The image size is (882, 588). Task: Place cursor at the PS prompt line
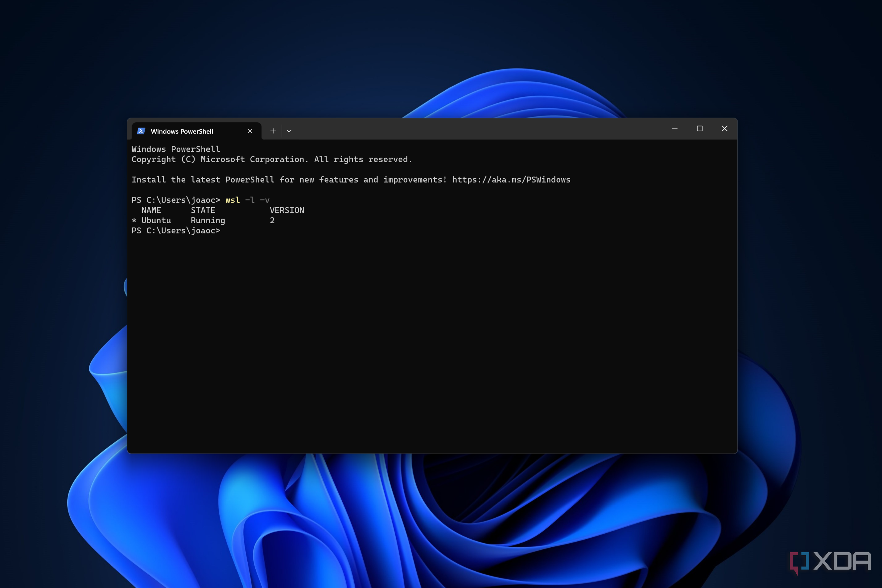pyautogui.click(x=176, y=230)
